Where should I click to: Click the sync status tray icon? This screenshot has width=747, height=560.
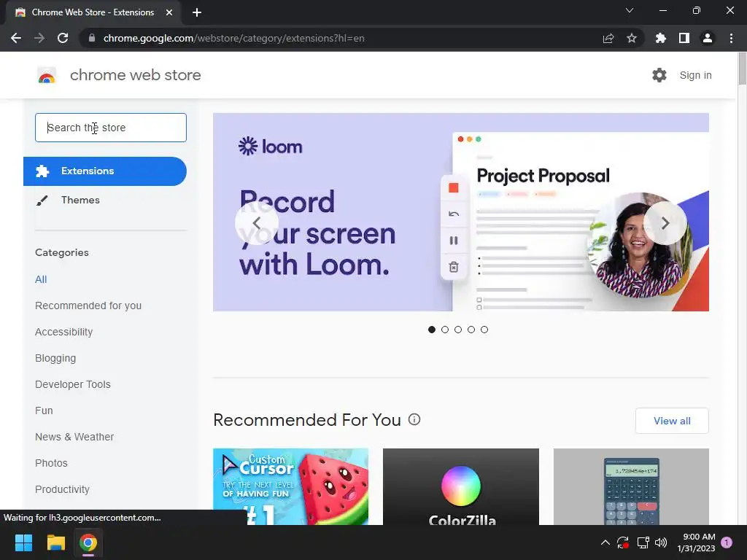[x=623, y=542]
